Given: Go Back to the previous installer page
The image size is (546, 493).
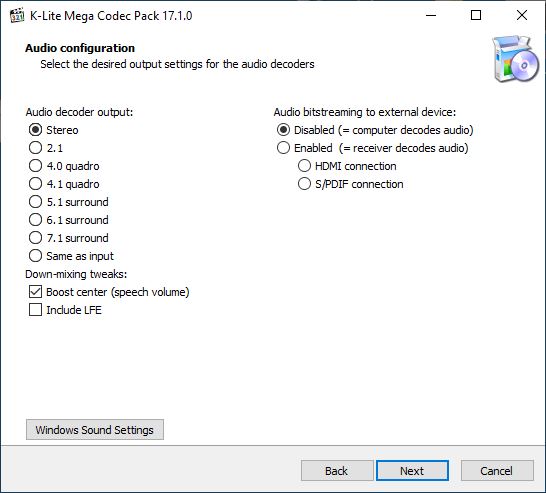Looking at the screenshot, I should pos(337,471).
